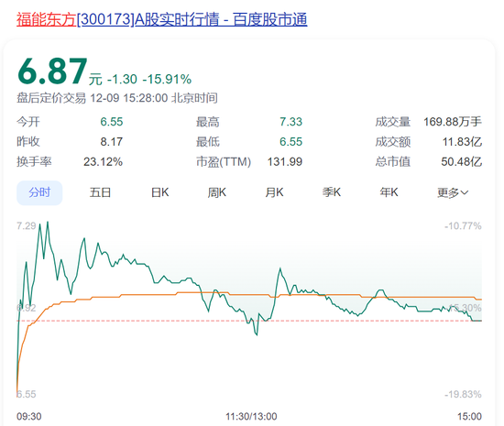Click the 09:30 time axis label
Screen dimensions: 504x426
(x=29, y=417)
